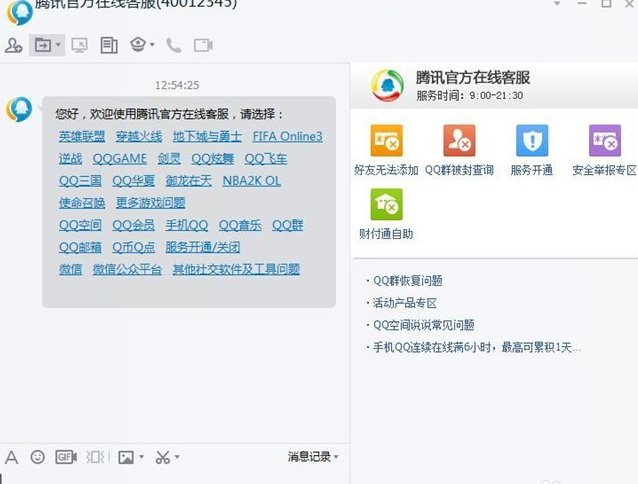
Task: Start a video call with camera icon
Action: [x=203, y=45]
